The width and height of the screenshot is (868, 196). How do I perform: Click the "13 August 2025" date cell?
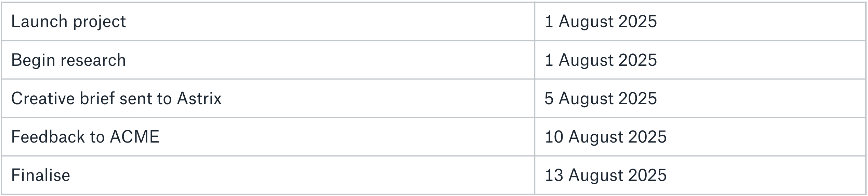pos(700,175)
